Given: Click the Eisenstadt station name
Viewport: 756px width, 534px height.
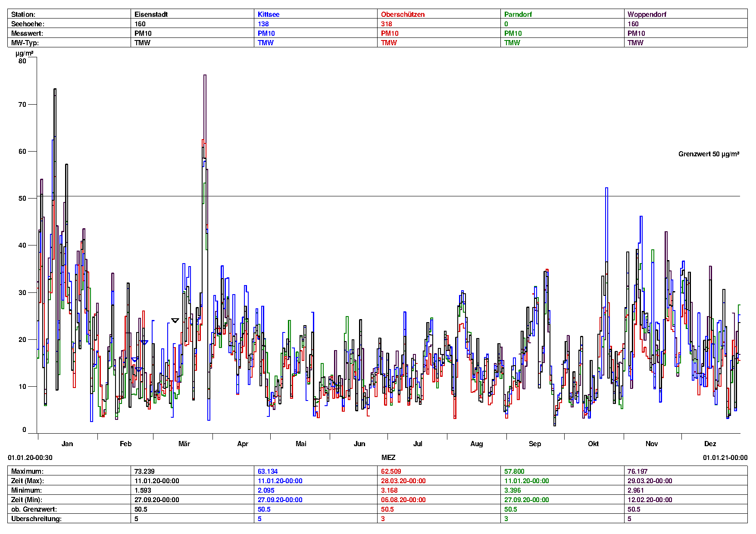Looking at the screenshot, I should coord(151,14).
